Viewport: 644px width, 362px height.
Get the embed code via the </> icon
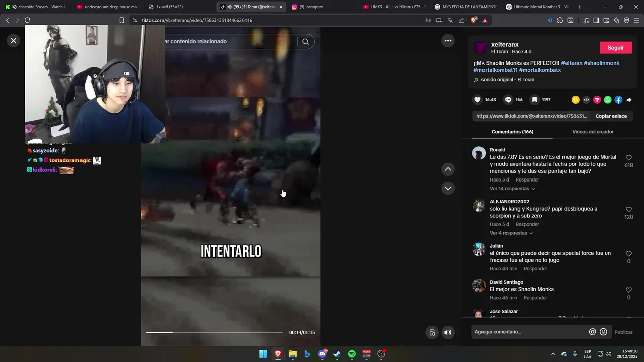586,100
